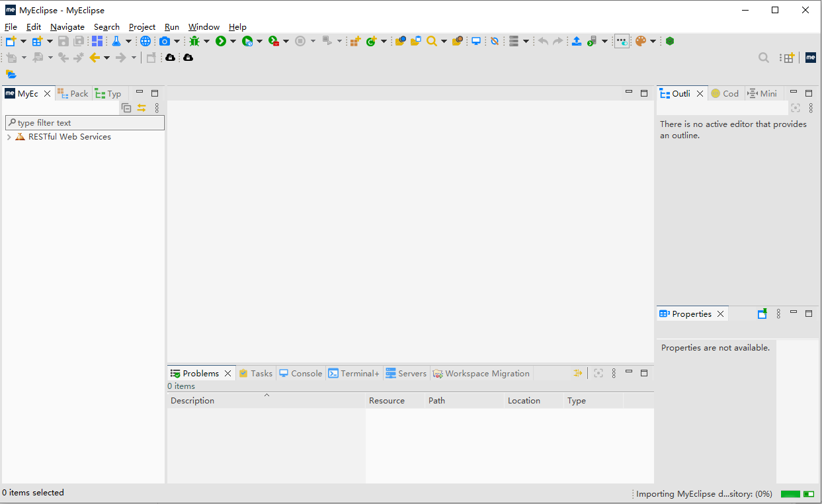Expand the RESTful Web Services tree node
Viewport: 822px width, 504px height.
point(9,137)
